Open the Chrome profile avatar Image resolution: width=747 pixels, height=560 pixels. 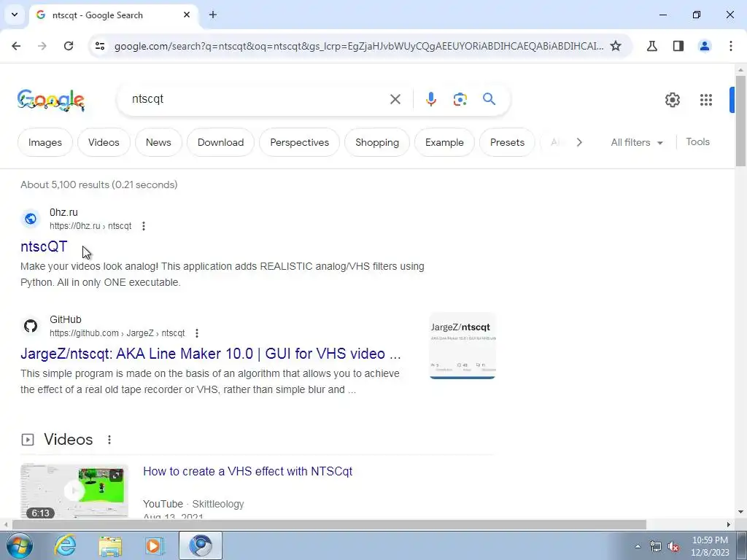(704, 46)
